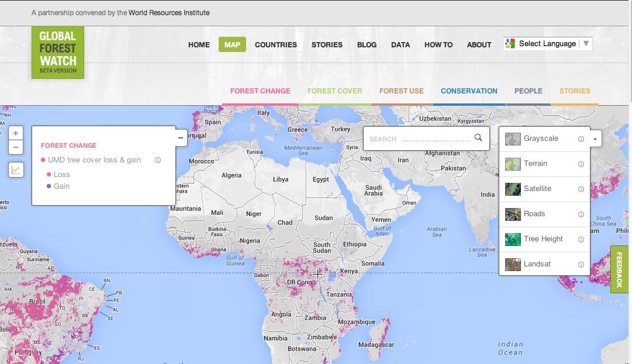The height and width of the screenshot is (364, 632).
Task: Select the Satellite basemap thumbnail
Action: (x=513, y=189)
